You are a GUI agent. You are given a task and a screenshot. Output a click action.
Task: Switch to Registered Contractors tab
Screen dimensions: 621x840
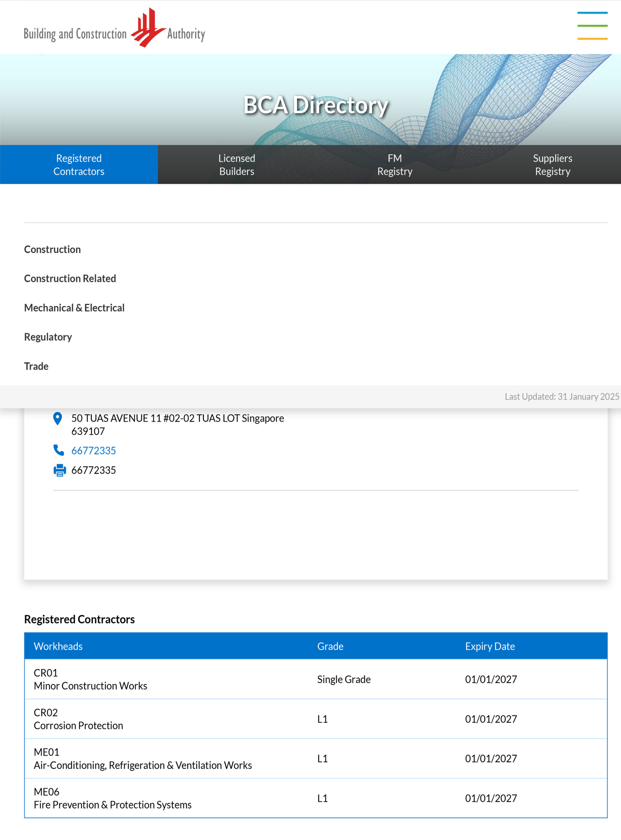click(79, 165)
